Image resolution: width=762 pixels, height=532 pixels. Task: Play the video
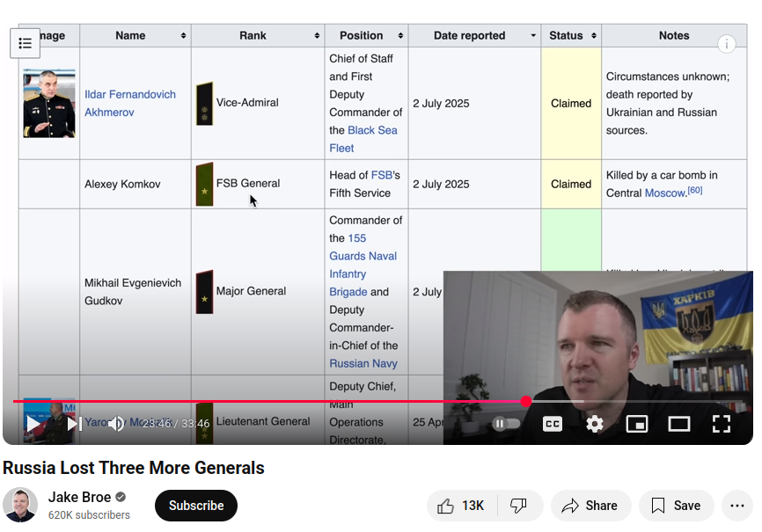(33, 424)
